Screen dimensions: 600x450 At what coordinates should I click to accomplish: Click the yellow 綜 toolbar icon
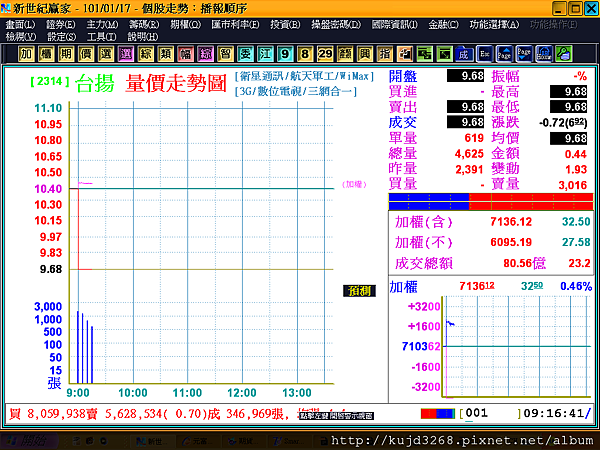pos(145,54)
